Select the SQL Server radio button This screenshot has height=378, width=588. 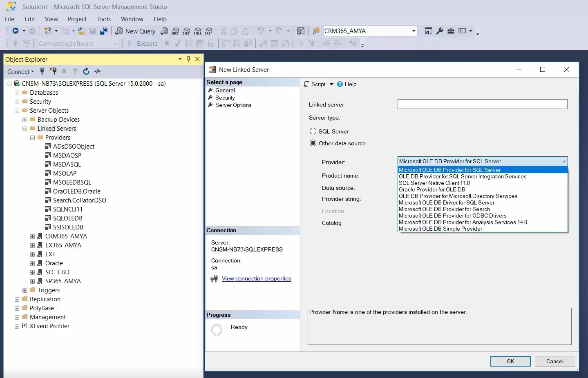click(x=313, y=131)
